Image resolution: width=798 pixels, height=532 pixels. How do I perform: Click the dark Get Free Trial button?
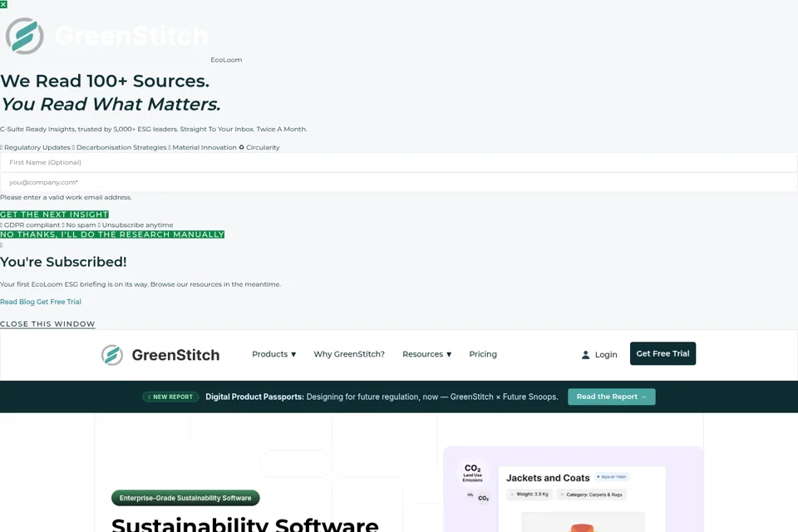663,354
